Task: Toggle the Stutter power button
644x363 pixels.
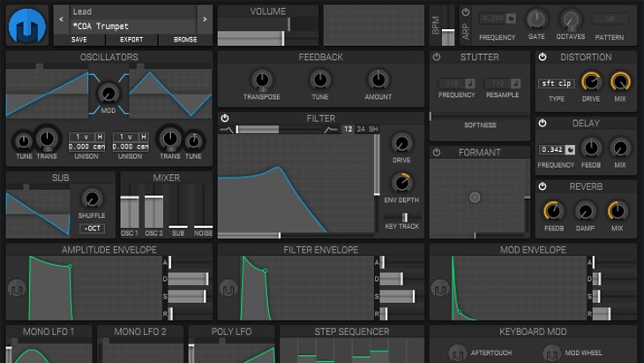Action: (437, 57)
